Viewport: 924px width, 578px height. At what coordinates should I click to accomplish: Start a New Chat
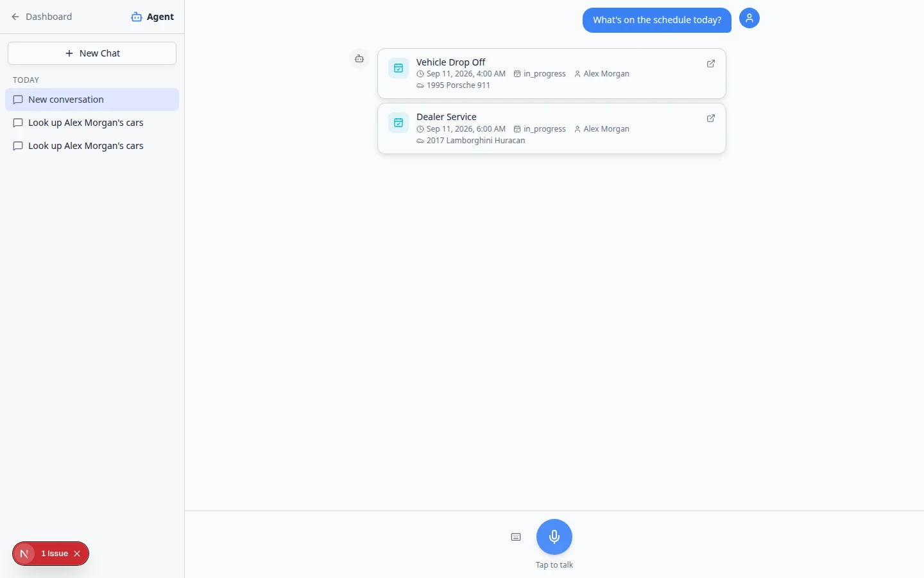(92, 53)
